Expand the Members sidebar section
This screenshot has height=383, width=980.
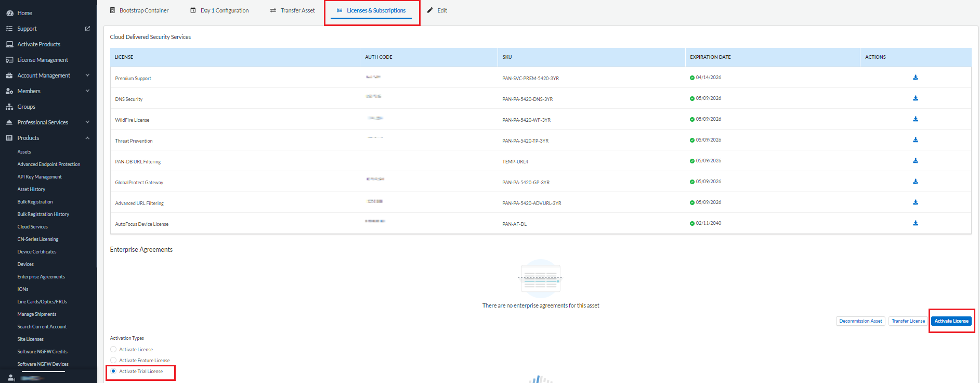coord(87,91)
